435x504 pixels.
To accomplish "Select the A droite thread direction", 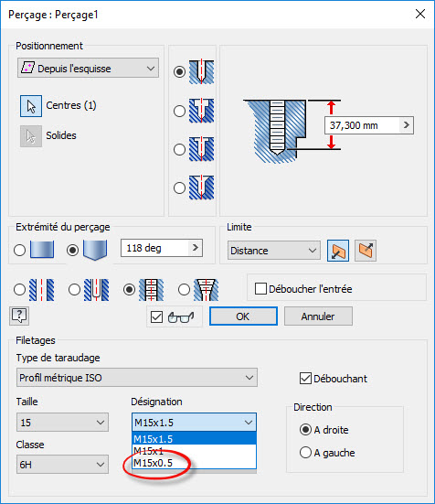I will [x=305, y=430].
